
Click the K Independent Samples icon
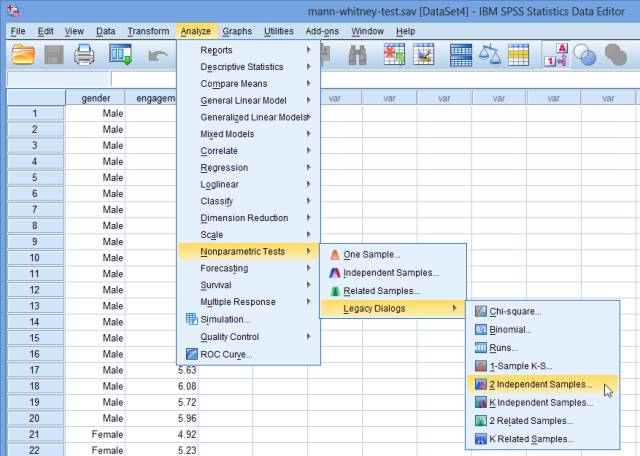coord(481,403)
